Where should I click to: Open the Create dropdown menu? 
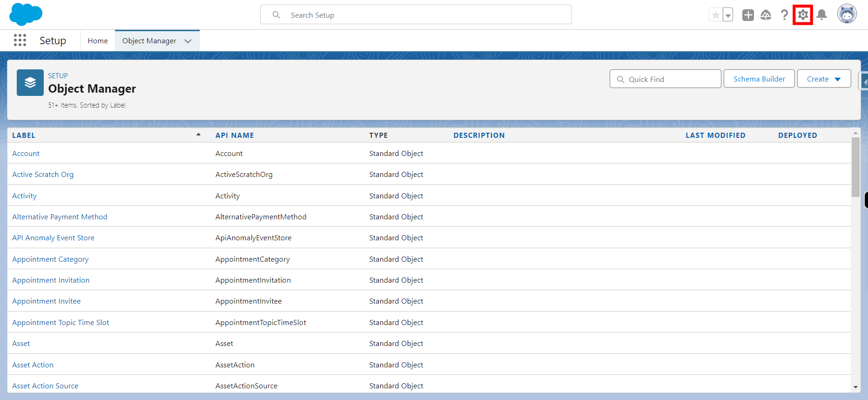click(824, 79)
